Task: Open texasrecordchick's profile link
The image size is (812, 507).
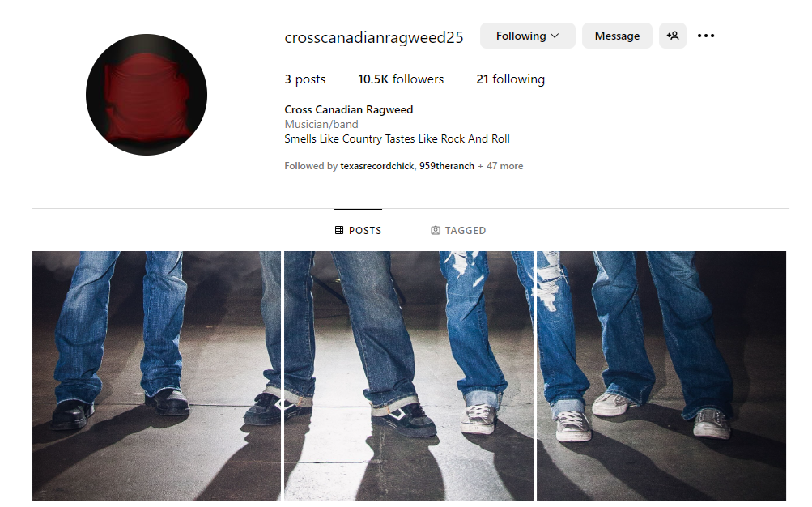Action: click(x=377, y=166)
